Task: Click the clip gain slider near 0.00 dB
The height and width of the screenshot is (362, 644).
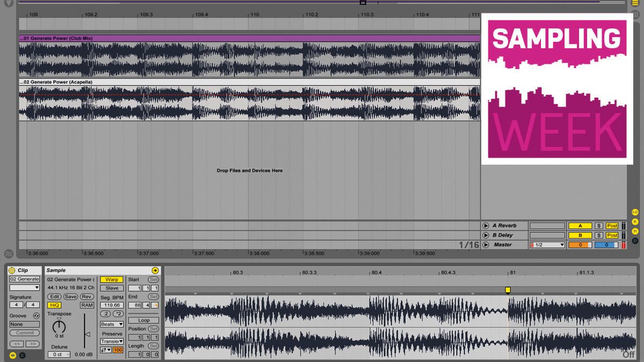Action: click(x=88, y=335)
